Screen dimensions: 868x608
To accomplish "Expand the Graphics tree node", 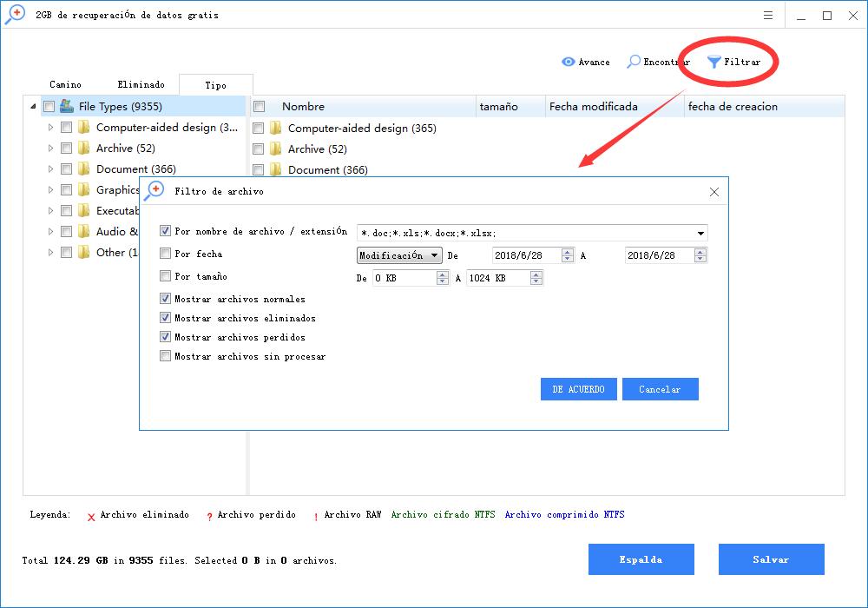I will click(51, 190).
